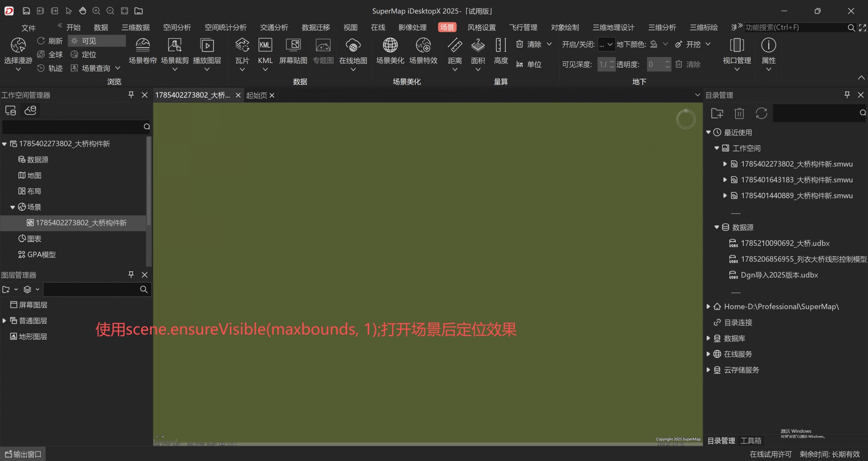Close the 1785402273802_大桥 scene tab
The width and height of the screenshot is (868, 461).
pos(238,95)
